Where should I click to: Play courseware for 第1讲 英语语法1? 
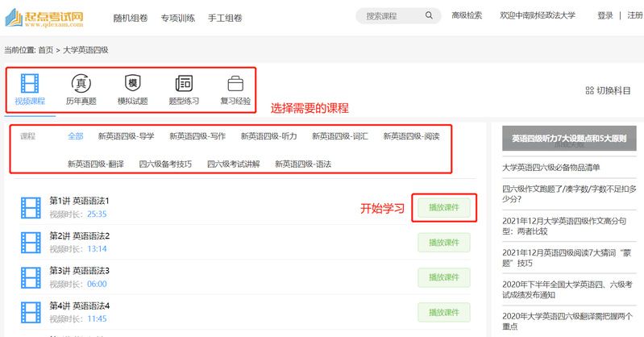[443, 208]
